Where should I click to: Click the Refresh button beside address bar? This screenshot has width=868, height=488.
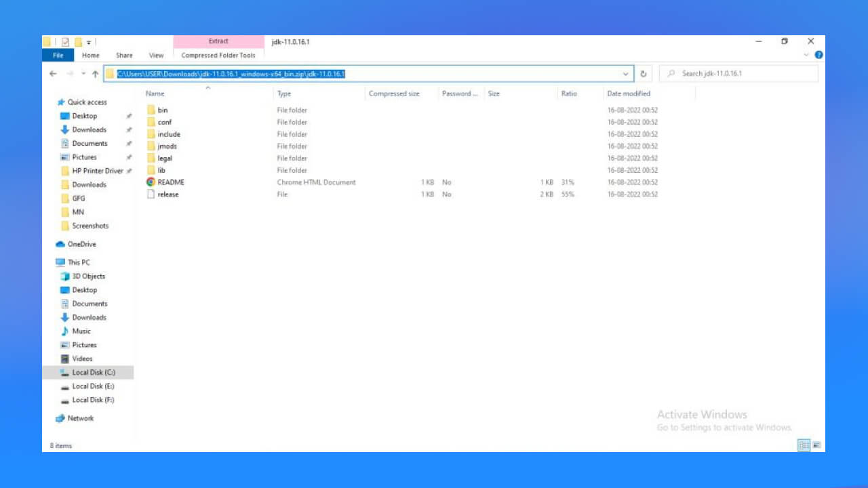click(x=644, y=74)
